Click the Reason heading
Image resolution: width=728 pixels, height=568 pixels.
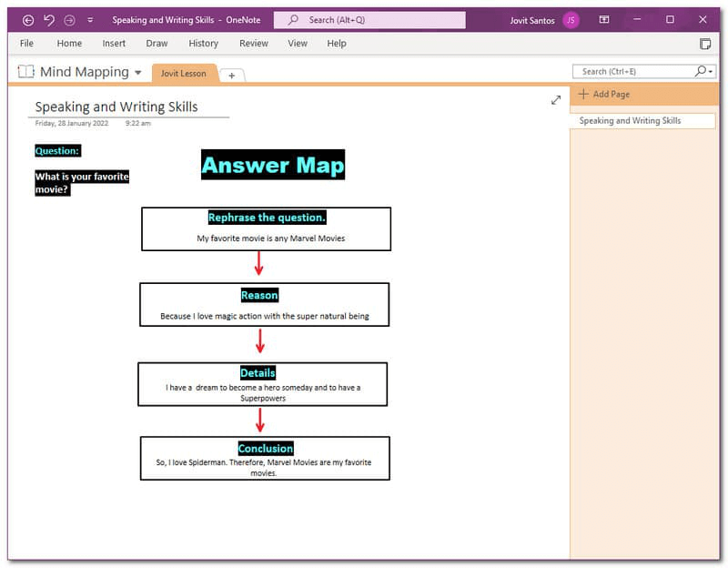pyautogui.click(x=259, y=296)
